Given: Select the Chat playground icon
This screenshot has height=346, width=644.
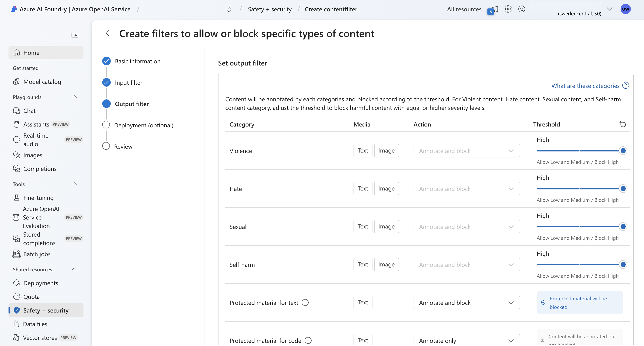Looking at the screenshot, I should 16,110.
